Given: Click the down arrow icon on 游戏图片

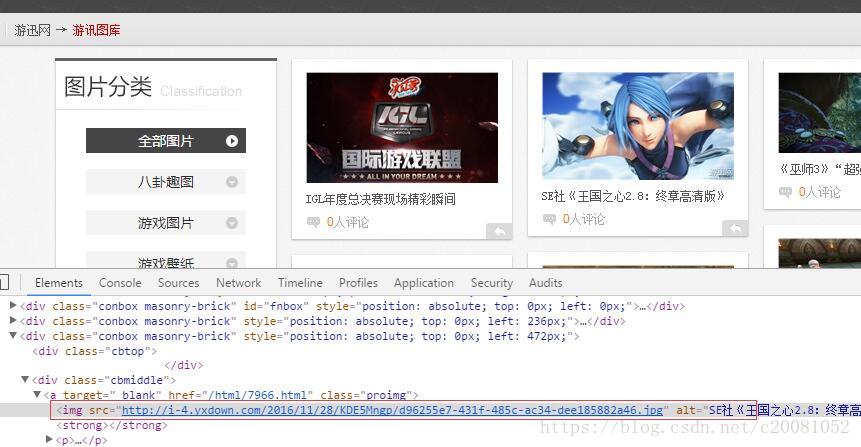Looking at the screenshot, I should 232,223.
